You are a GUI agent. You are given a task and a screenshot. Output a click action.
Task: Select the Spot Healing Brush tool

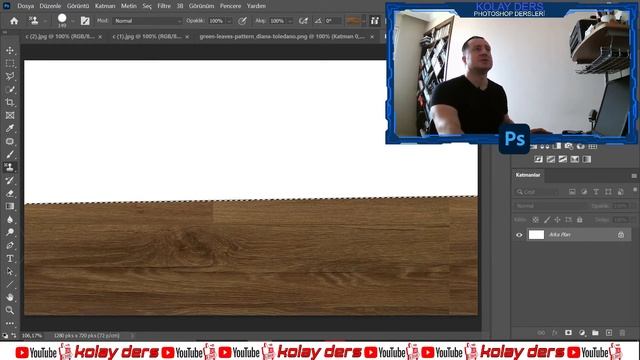(x=10, y=141)
